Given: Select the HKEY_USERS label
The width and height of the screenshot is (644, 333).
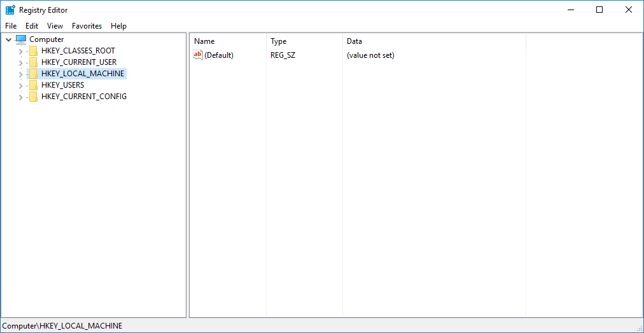Looking at the screenshot, I should coord(63,85).
